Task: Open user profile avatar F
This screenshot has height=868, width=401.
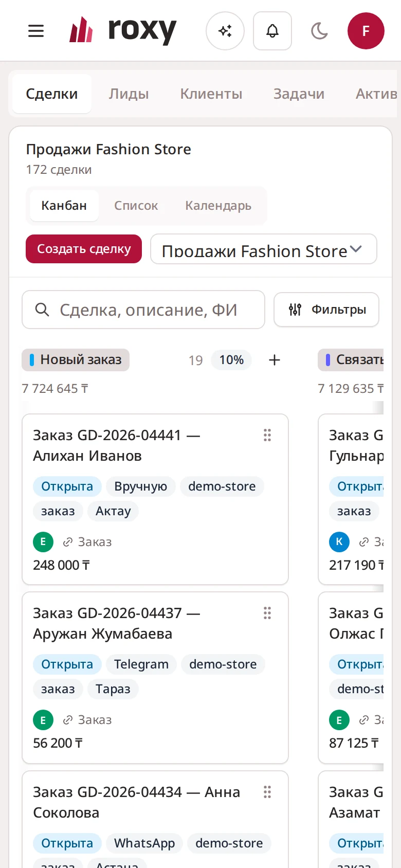Action: click(x=366, y=31)
